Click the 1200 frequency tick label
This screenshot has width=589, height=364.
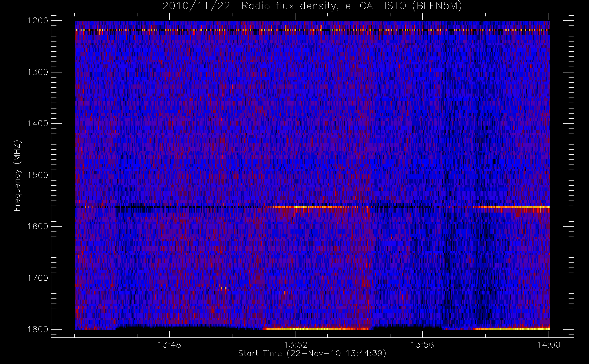click(38, 20)
